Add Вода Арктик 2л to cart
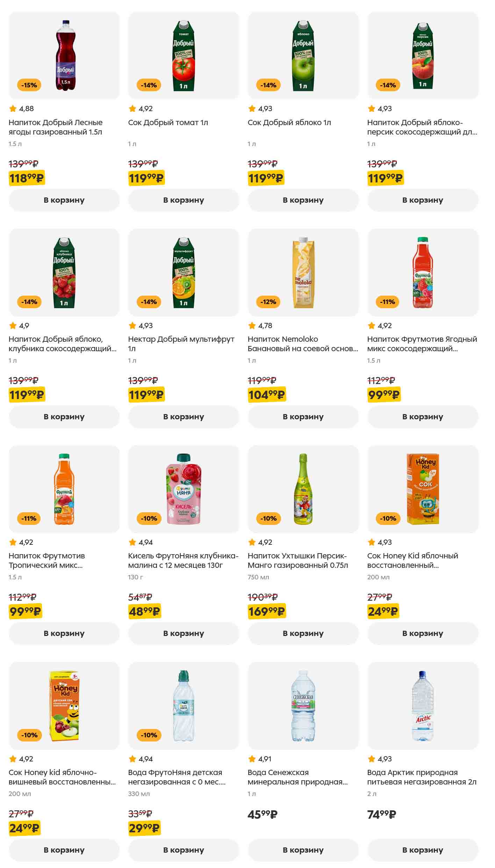Screen dimensions: 495x868 [423, 850]
